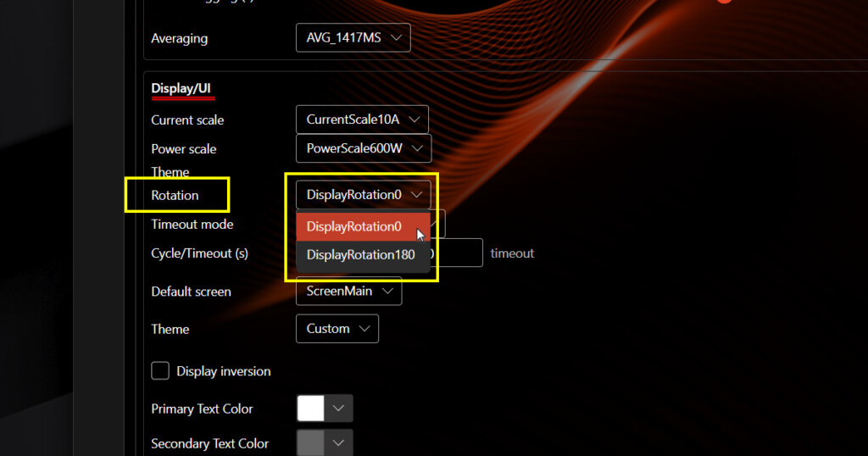Image resolution: width=868 pixels, height=456 pixels.
Task: Open the ScreenMain default screen dropdown
Action: coord(348,291)
